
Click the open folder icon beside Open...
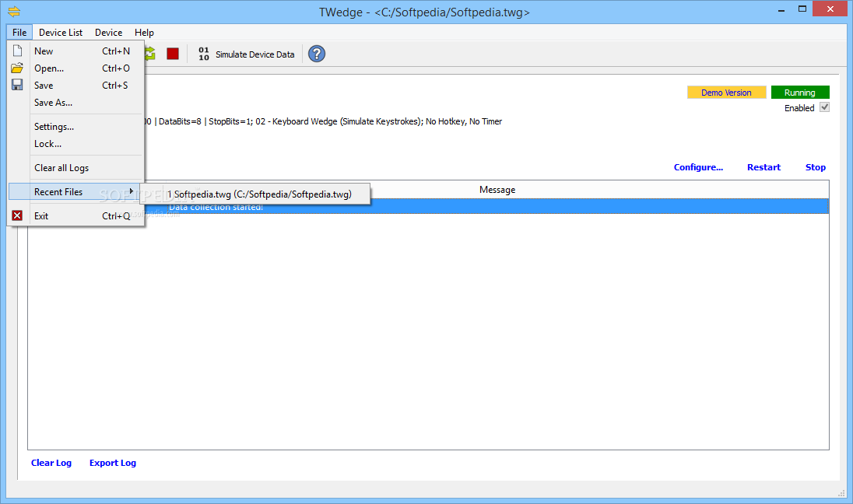pos(17,68)
